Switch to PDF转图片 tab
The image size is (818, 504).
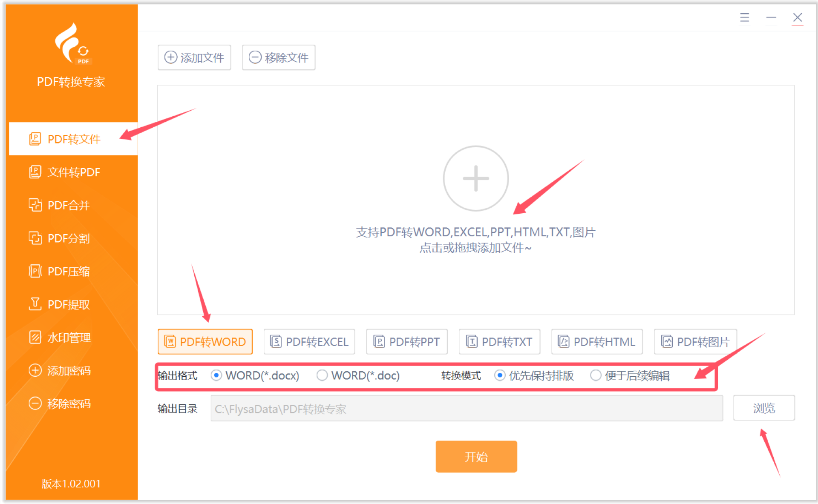[x=695, y=342]
